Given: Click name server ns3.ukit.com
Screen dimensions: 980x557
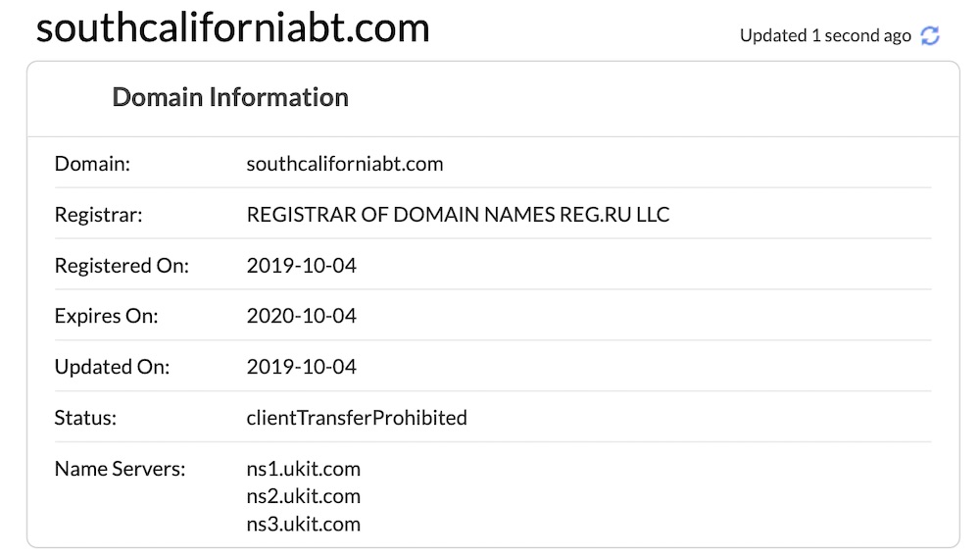Looking at the screenshot, I should (x=303, y=524).
